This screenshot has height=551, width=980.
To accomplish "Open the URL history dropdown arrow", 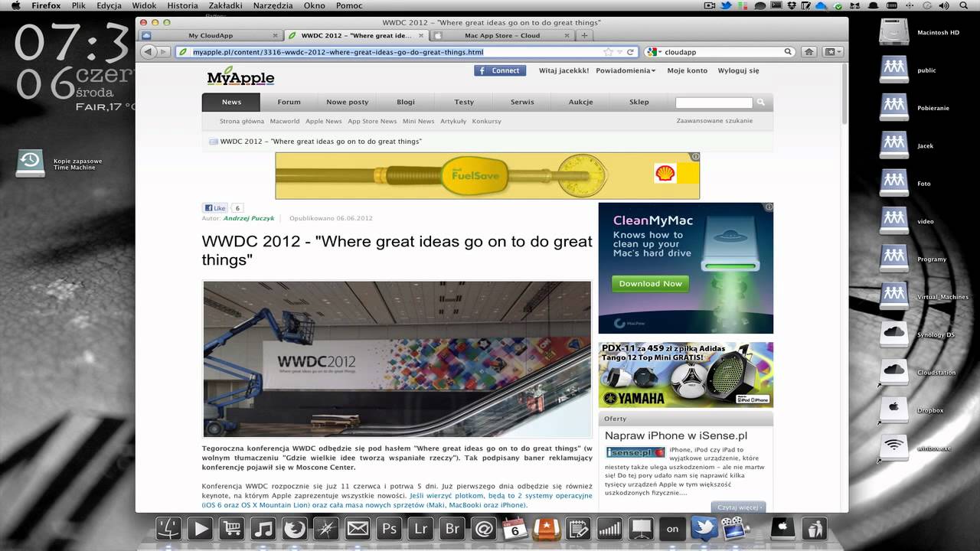I will click(619, 52).
